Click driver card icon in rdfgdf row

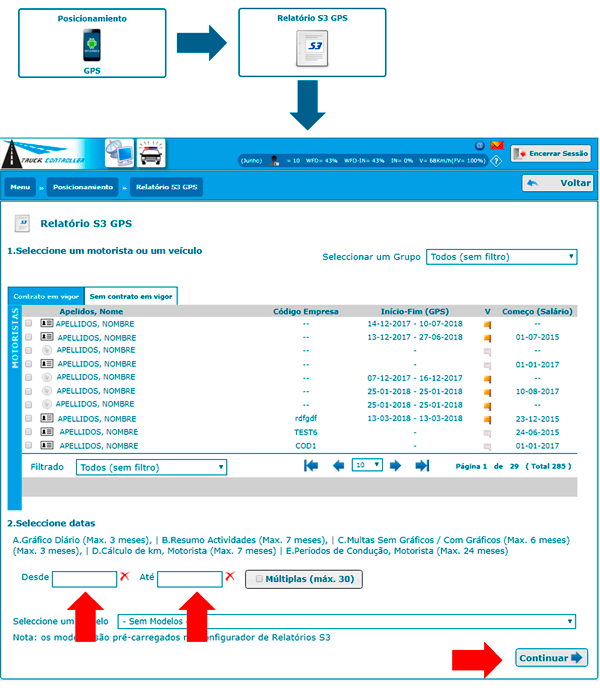[x=47, y=418]
